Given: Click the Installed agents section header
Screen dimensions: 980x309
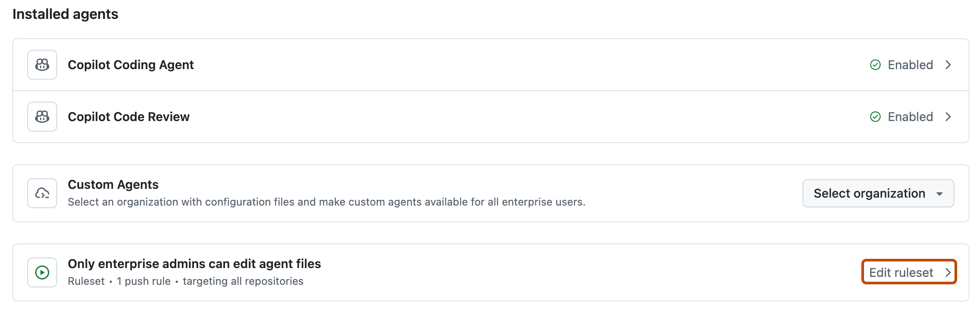Looking at the screenshot, I should click(65, 14).
